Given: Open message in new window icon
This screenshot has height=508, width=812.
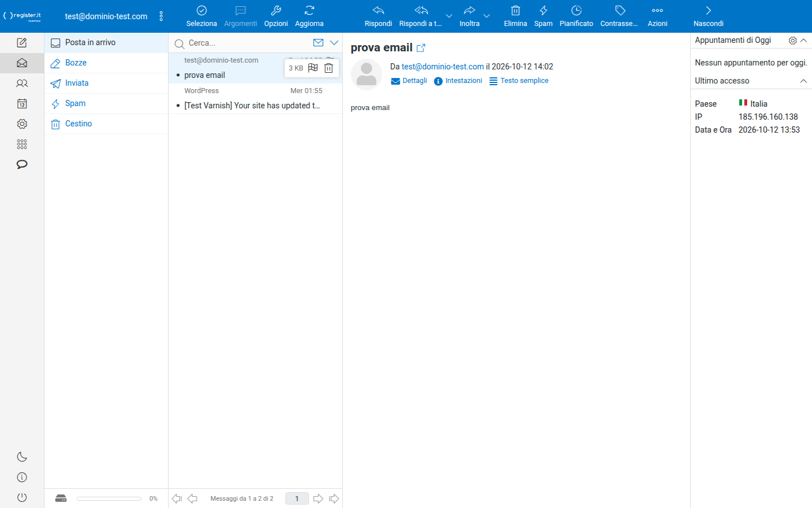Looking at the screenshot, I should click(x=421, y=48).
